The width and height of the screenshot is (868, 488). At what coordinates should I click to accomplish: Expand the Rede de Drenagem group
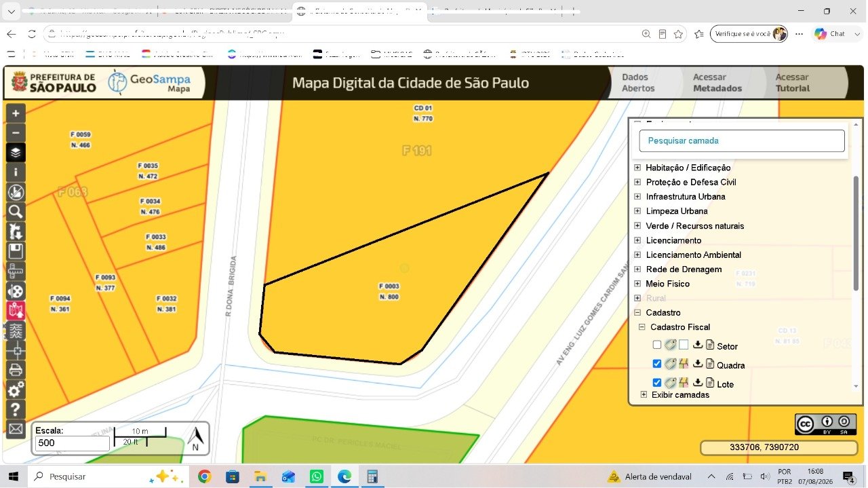click(x=637, y=269)
